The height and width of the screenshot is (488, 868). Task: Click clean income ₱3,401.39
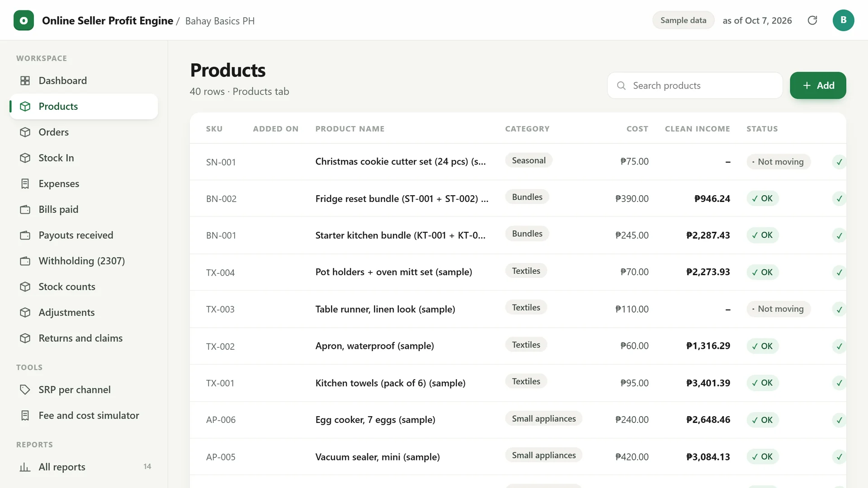pos(708,383)
